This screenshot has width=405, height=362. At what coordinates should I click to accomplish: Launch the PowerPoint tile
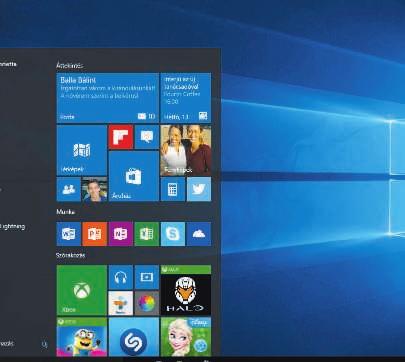click(95, 234)
